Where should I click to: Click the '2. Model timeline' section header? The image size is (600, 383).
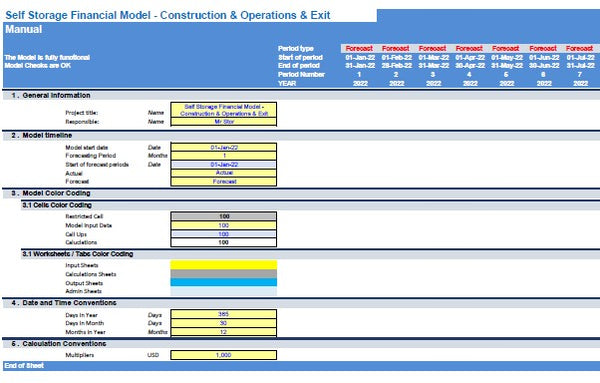[42, 135]
